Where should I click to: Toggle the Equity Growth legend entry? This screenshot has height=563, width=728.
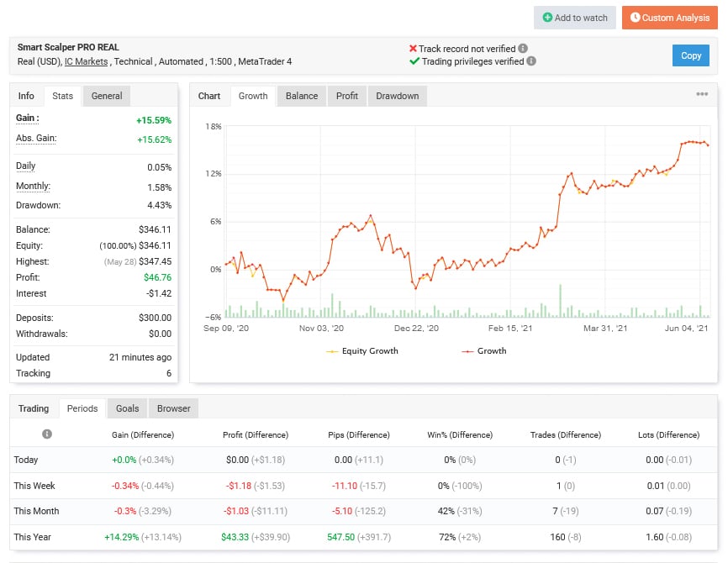click(x=361, y=352)
